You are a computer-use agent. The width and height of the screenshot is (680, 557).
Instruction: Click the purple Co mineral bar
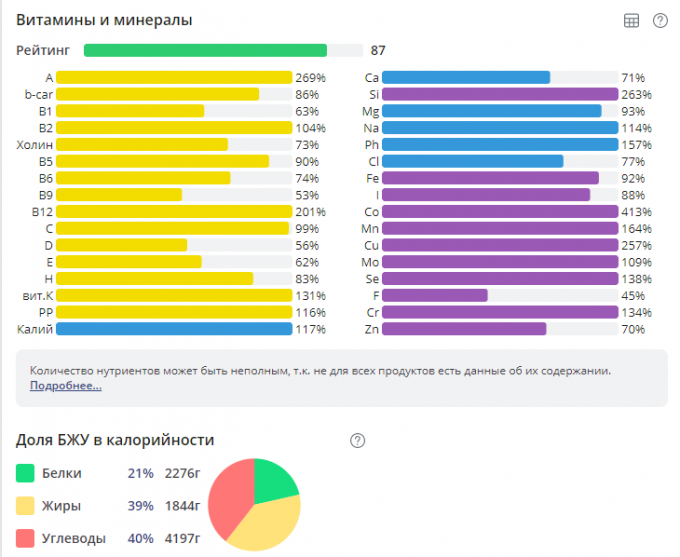500,211
